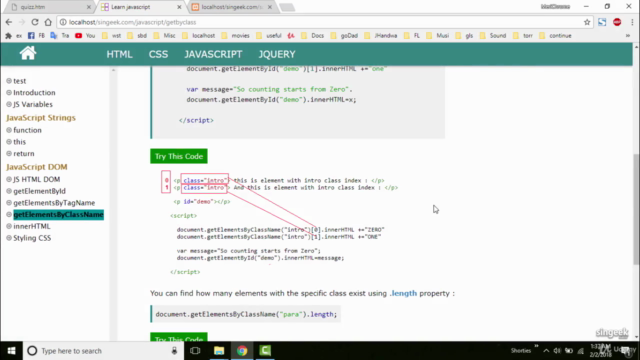
Task: Open the innerHTML lesson
Action: point(31,227)
